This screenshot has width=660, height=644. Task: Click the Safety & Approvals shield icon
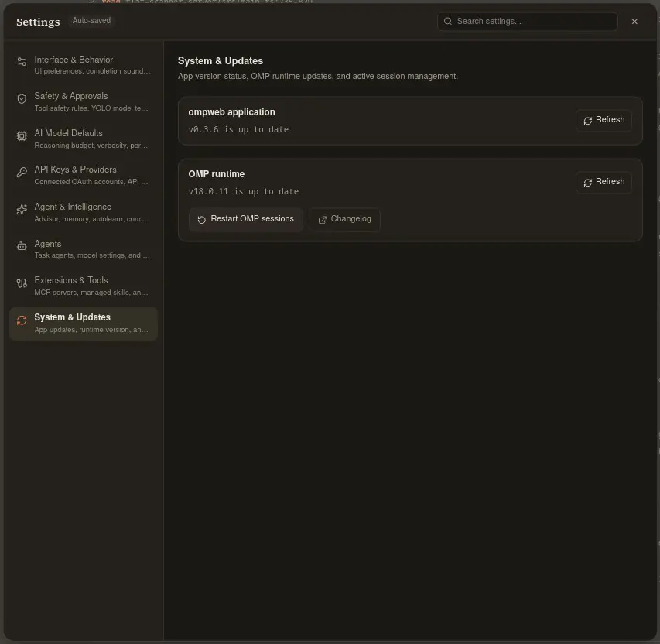[x=22, y=98]
